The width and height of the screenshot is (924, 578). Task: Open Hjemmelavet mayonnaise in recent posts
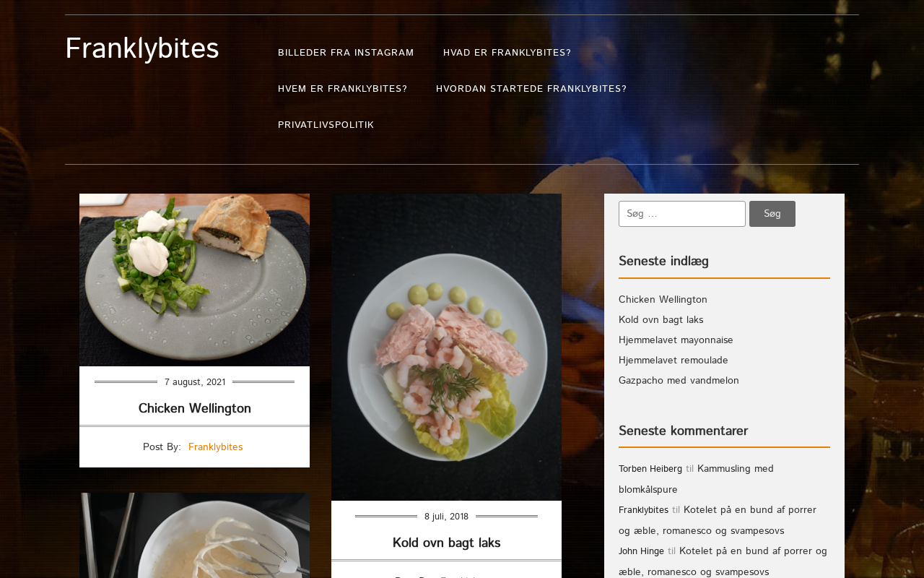click(x=676, y=340)
